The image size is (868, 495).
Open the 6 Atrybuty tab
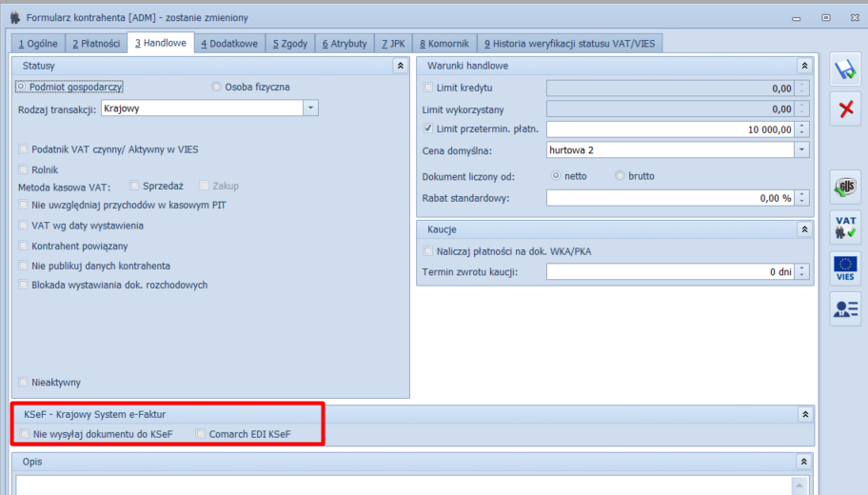[345, 44]
